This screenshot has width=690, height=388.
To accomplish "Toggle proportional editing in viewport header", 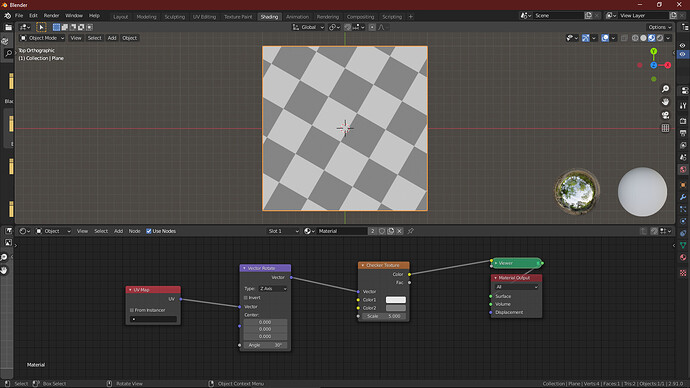I will pyautogui.click(x=372, y=27).
